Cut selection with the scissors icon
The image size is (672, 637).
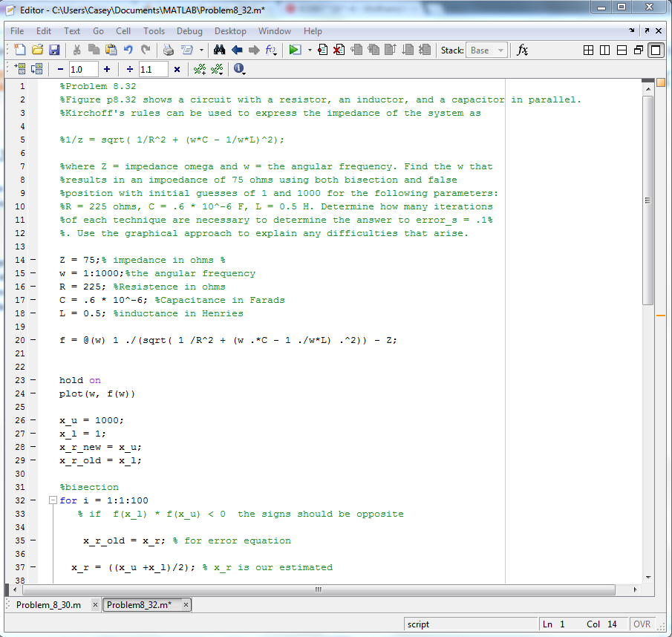point(76,50)
